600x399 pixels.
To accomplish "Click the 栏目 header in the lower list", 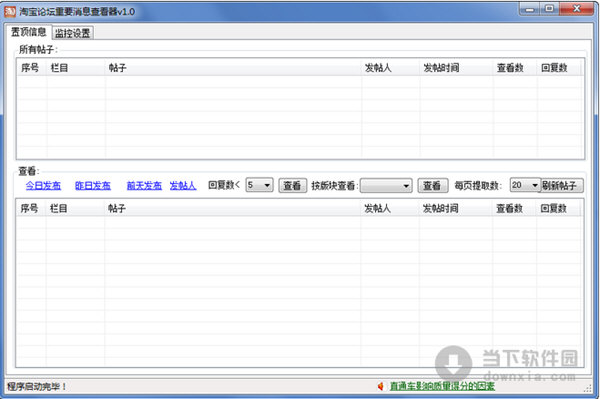I will 75,208.
